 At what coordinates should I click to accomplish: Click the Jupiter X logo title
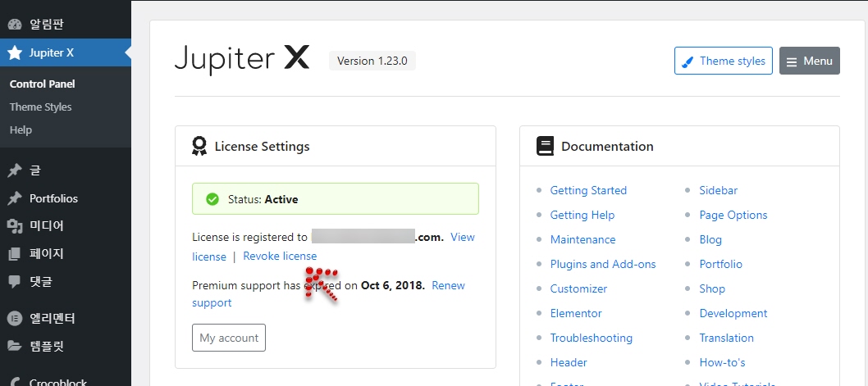tap(242, 60)
